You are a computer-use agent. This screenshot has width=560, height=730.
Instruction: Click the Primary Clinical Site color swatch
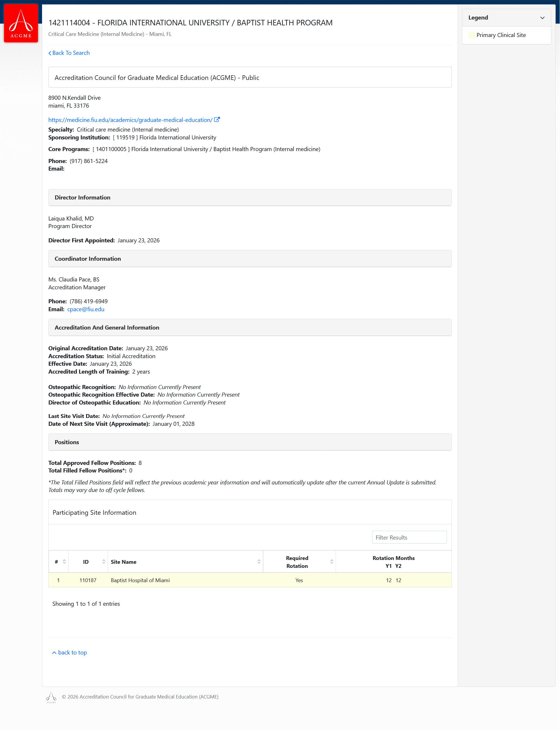click(x=471, y=35)
